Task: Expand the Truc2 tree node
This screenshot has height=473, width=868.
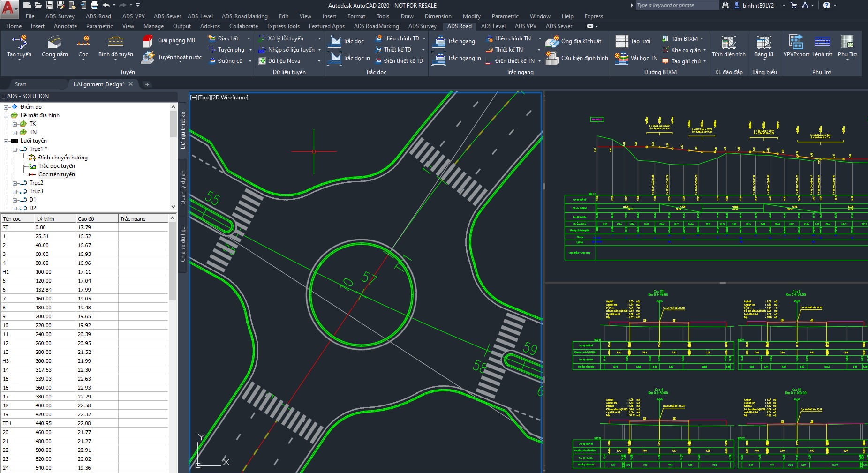Action: [x=15, y=183]
